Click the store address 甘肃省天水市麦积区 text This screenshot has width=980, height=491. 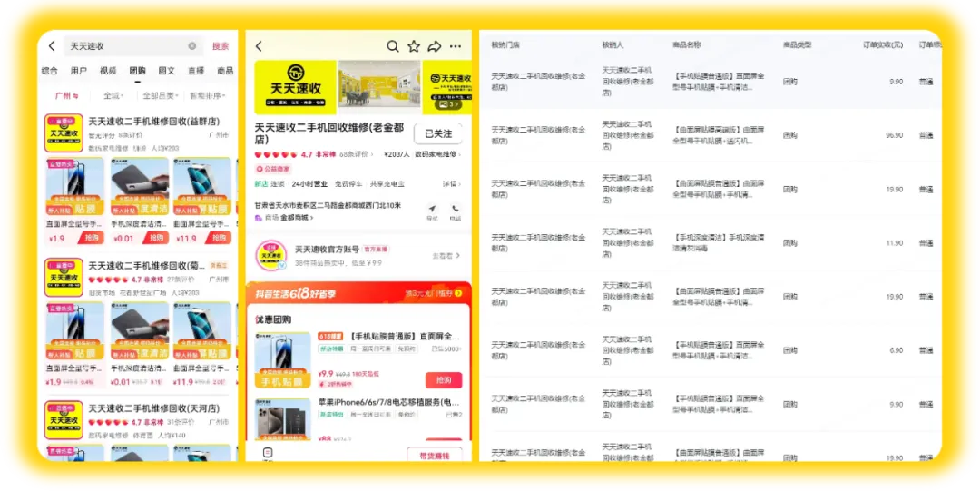click(x=328, y=205)
